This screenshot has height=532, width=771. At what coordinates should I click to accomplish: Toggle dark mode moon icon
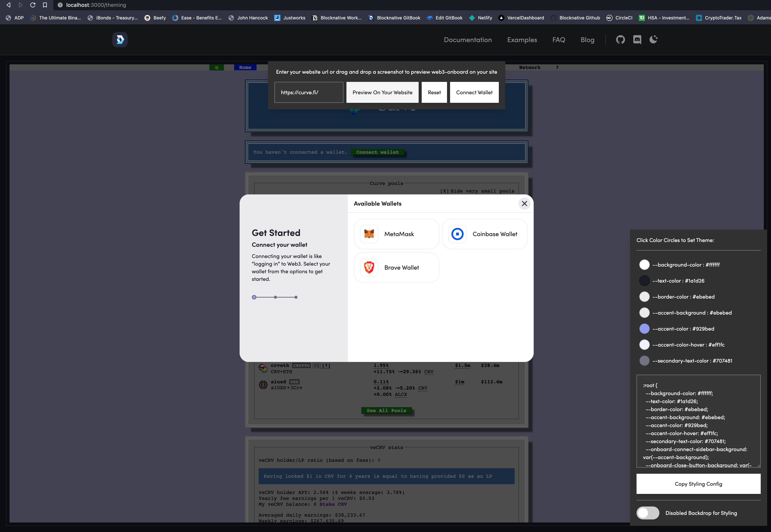[653, 39]
